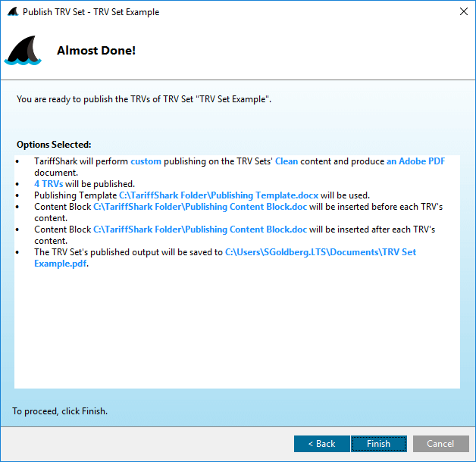476x462 pixels.
Task: Click the '4 TRVs' link
Action: 49,184
